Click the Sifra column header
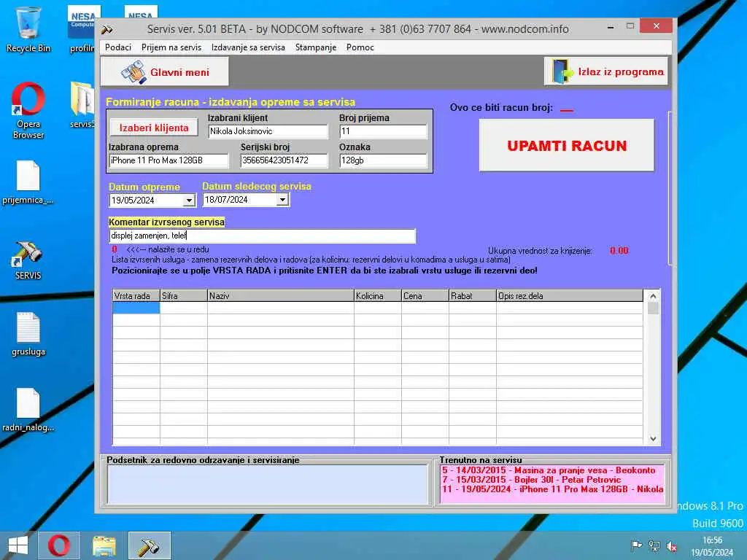 coord(183,296)
